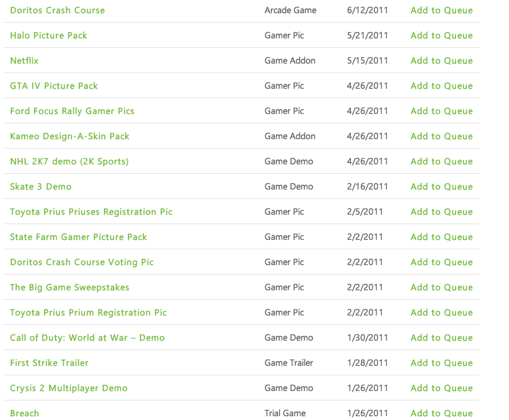Open Call of Duty: World at War Demo
Image resolution: width=509 pixels, height=420 pixels.
88,338
